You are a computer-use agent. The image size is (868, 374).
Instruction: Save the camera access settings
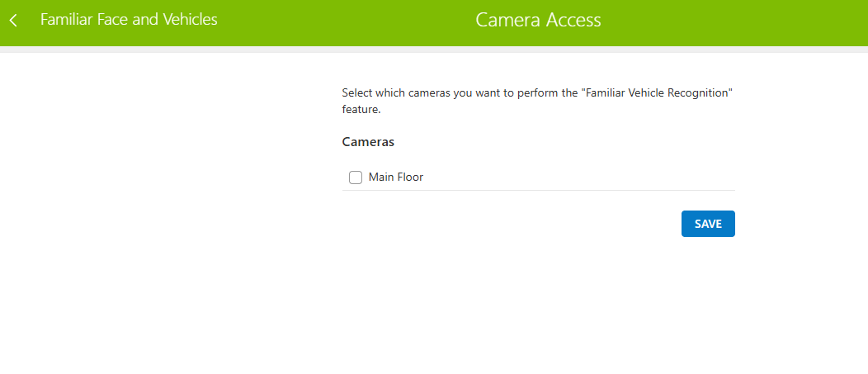click(x=708, y=224)
